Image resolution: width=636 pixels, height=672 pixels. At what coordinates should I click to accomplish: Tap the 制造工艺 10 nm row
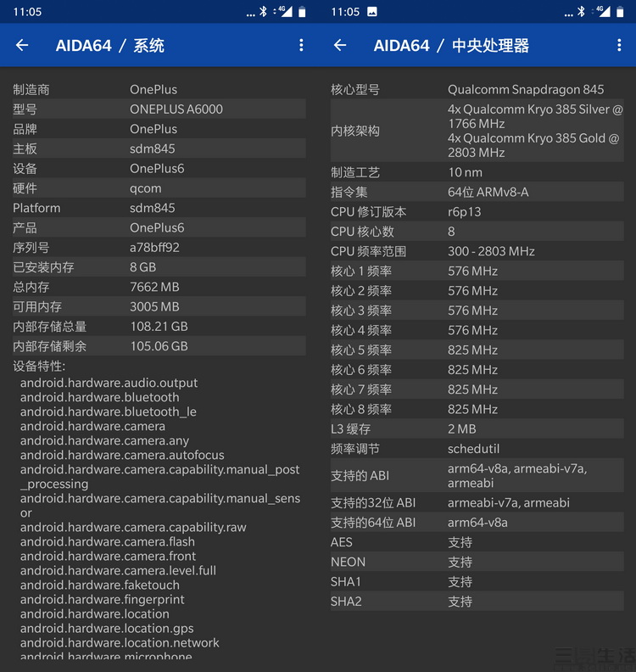477,172
